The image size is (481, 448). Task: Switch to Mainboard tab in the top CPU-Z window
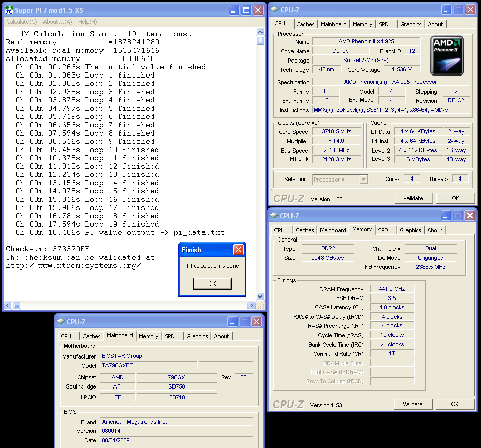pyautogui.click(x=333, y=24)
